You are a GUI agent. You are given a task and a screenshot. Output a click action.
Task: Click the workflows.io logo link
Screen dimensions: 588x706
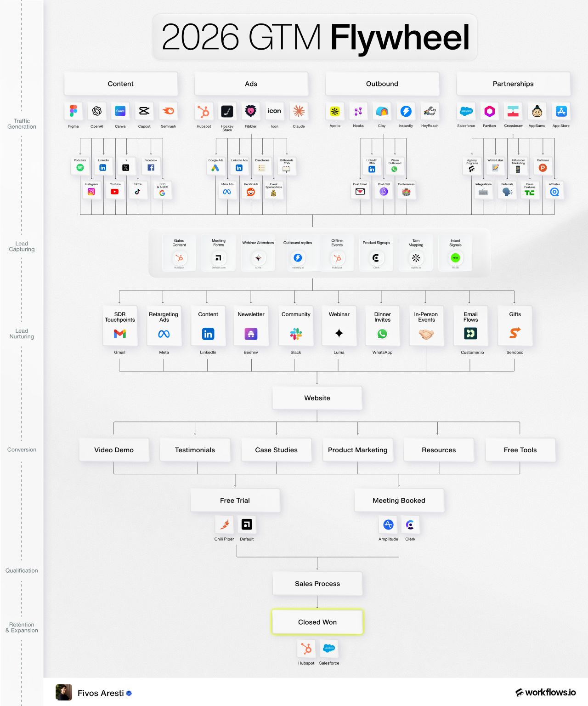[x=545, y=693]
